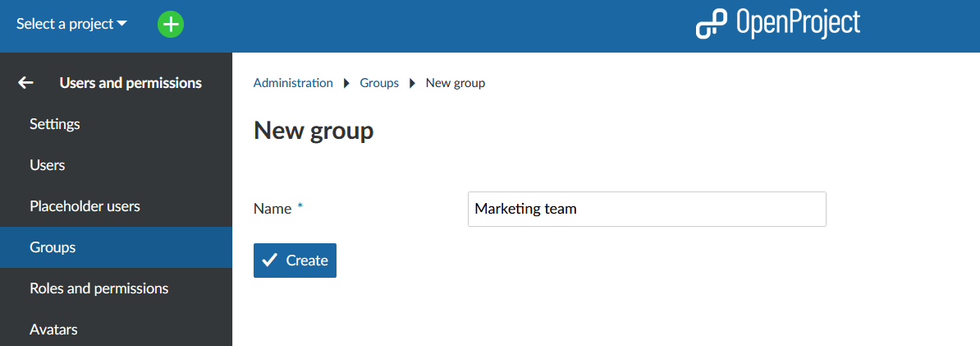Click the green plus create icon
The image size is (980, 346).
click(171, 25)
